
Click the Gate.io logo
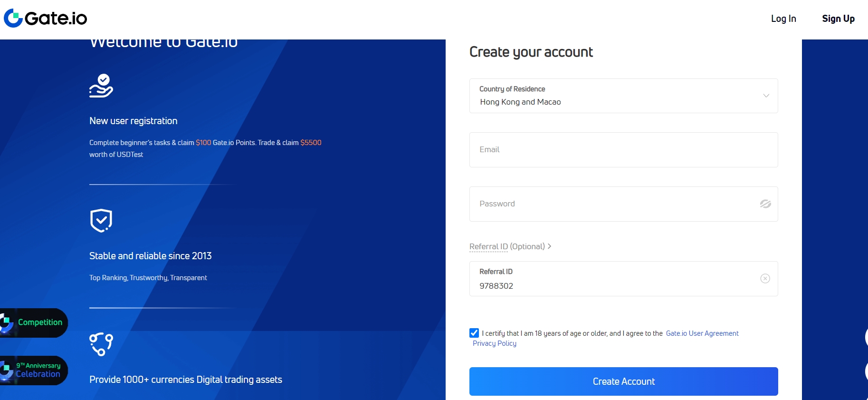(46, 19)
